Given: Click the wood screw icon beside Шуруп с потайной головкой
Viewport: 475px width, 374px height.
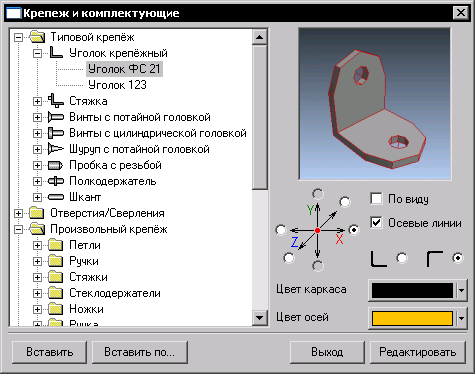Looking at the screenshot, I should click(56, 149).
